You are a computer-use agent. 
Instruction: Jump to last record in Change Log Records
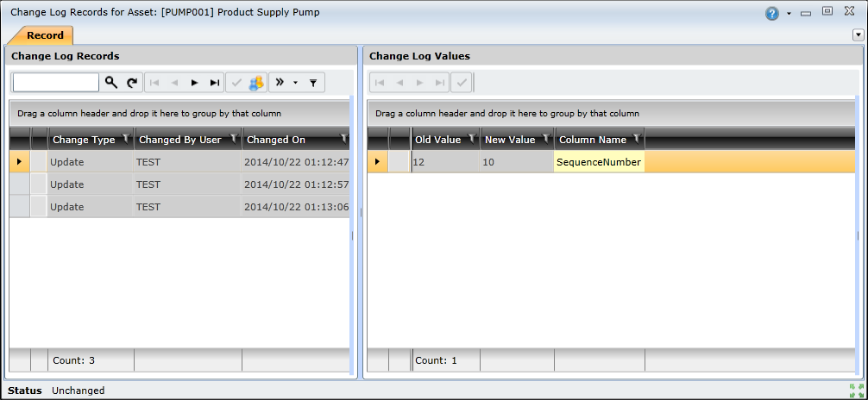pyautogui.click(x=215, y=83)
